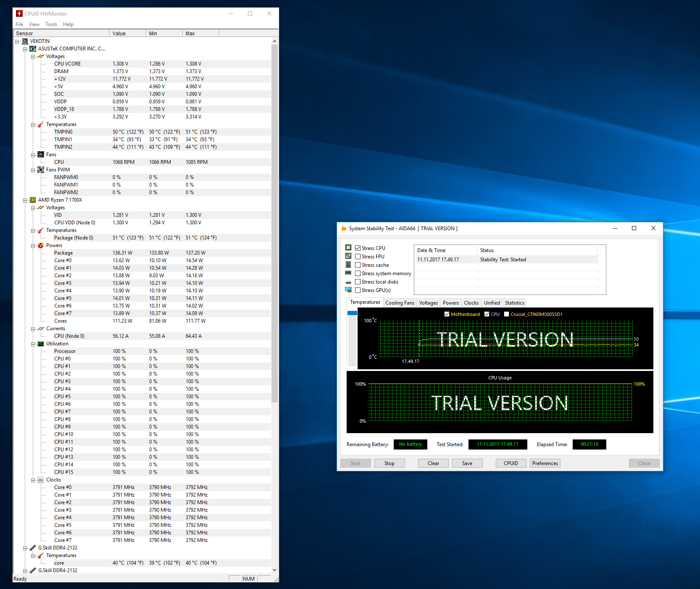The image size is (700, 589).
Task: Collapse the Utilization group
Action: 33,344
